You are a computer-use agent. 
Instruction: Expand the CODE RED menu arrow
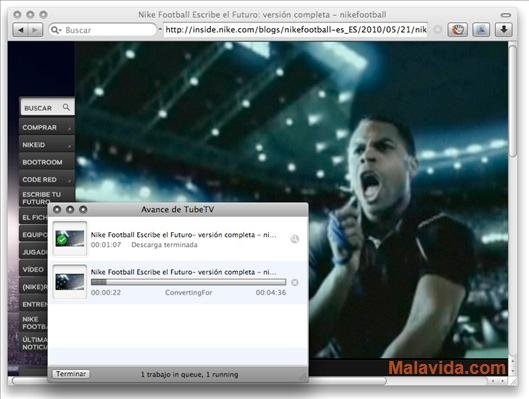coord(69,181)
